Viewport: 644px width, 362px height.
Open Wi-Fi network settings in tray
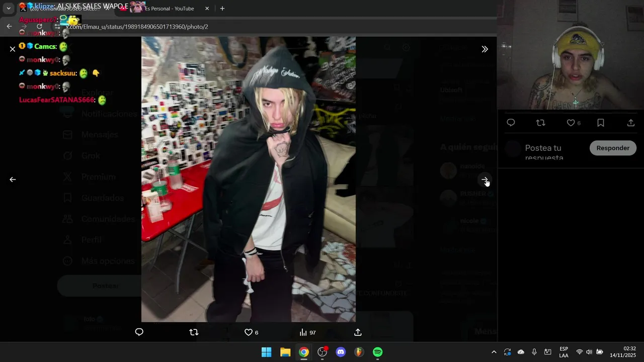(580, 352)
